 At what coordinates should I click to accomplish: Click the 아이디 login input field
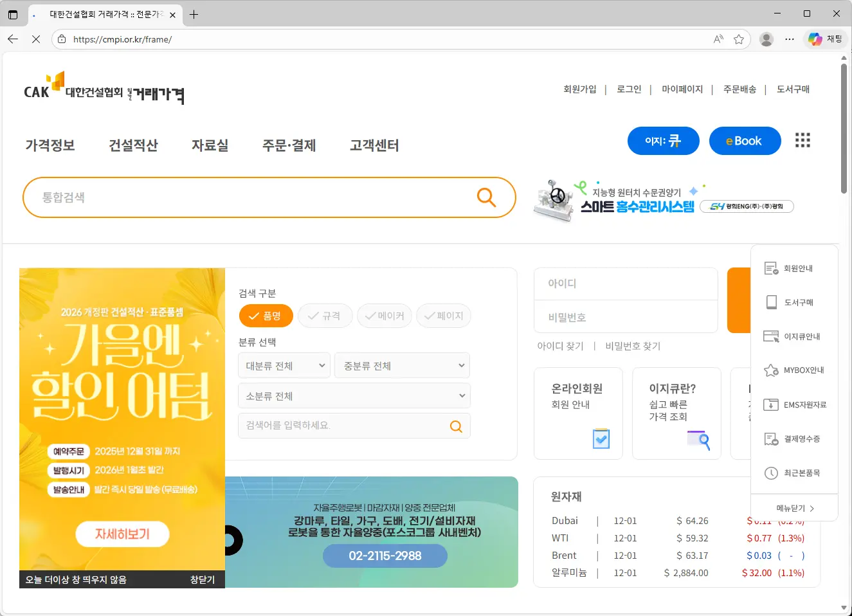[x=625, y=283]
